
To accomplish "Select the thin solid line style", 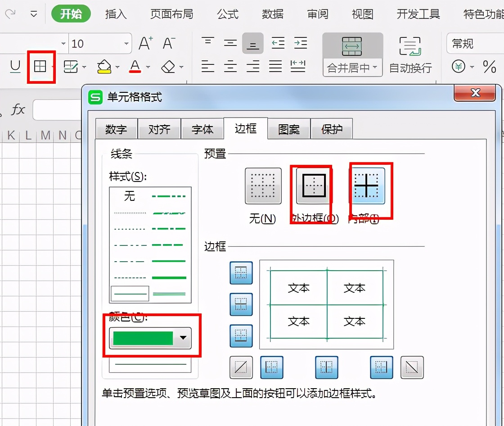I will point(130,294).
